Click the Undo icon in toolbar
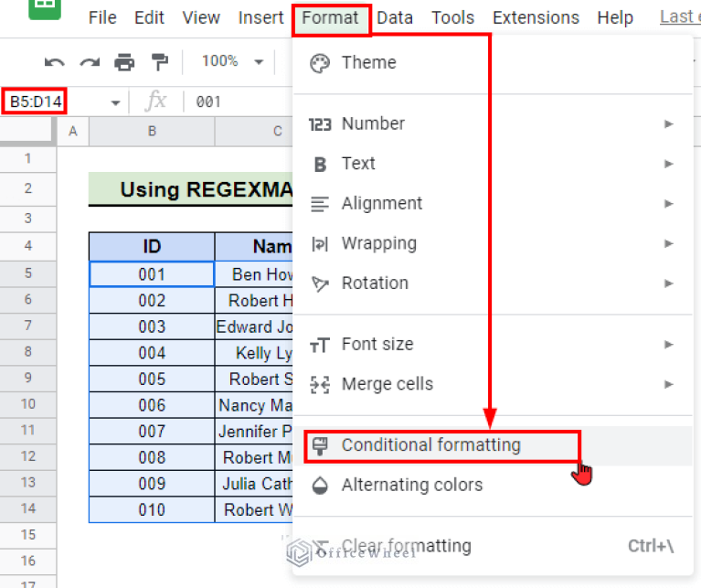Screen dimensions: 701x588 54,62
